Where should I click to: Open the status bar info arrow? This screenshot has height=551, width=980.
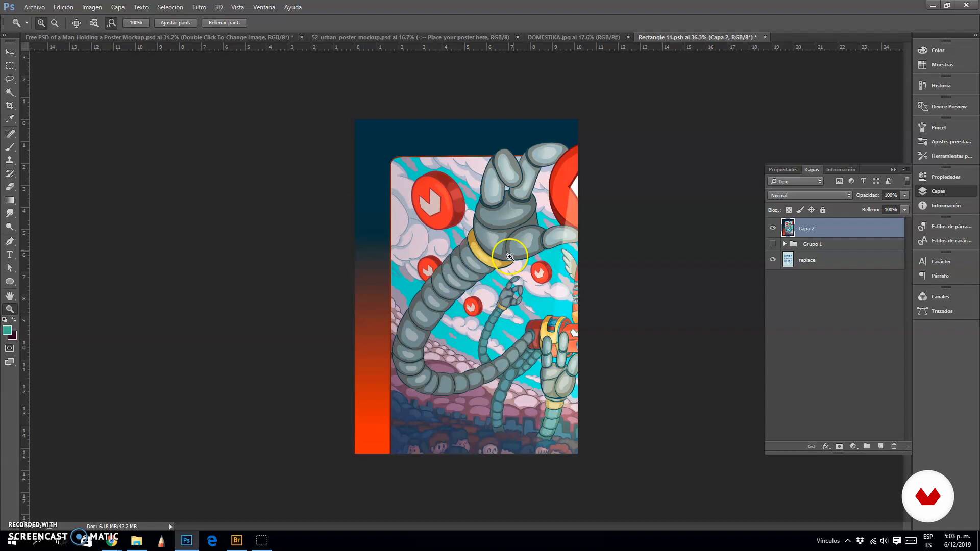pyautogui.click(x=170, y=527)
